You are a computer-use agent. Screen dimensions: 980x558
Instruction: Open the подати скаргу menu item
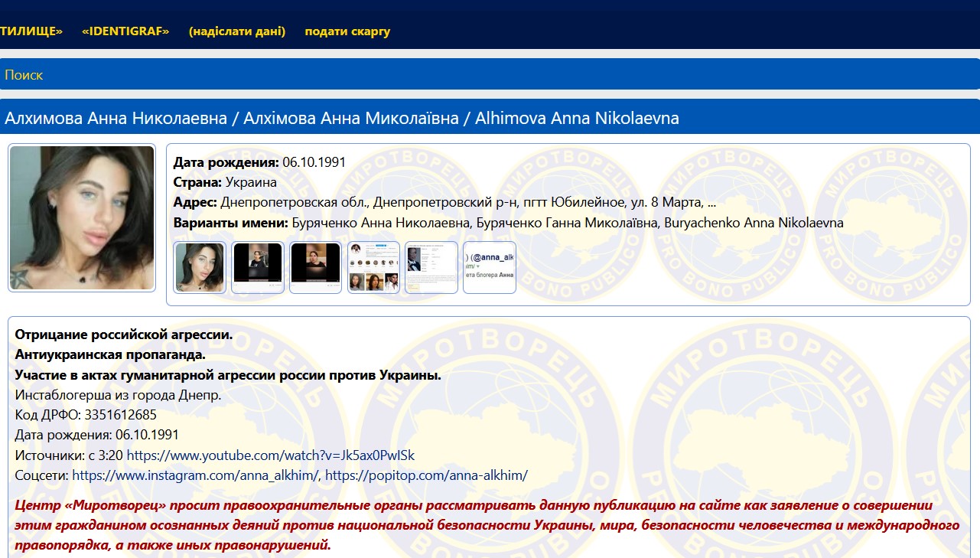(347, 31)
